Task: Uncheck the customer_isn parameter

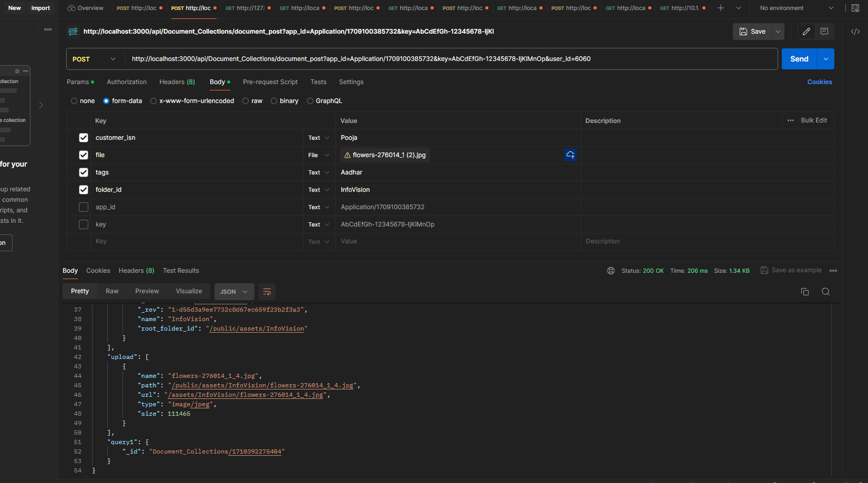Action: [x=84, y=137]
